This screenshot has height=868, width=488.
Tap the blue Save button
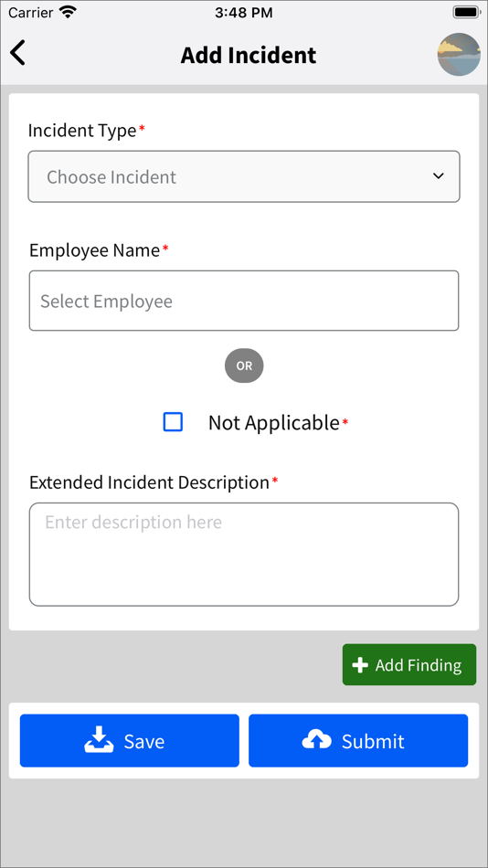click(x=130, y=741)
